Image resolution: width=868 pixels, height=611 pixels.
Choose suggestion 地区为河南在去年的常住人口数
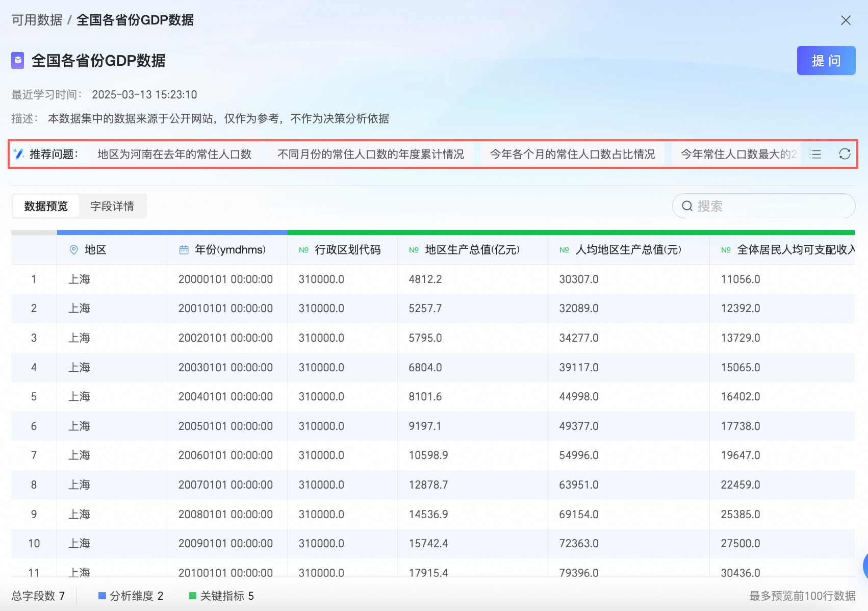(x=174, y=154)
